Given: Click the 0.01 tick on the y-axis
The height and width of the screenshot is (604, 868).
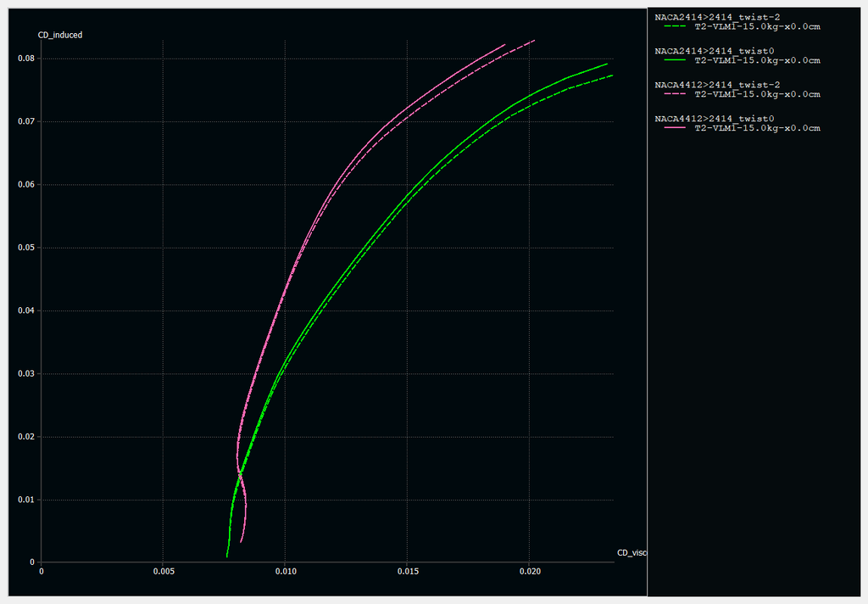Looking at the screenshot, I should [x=25, y=500].
